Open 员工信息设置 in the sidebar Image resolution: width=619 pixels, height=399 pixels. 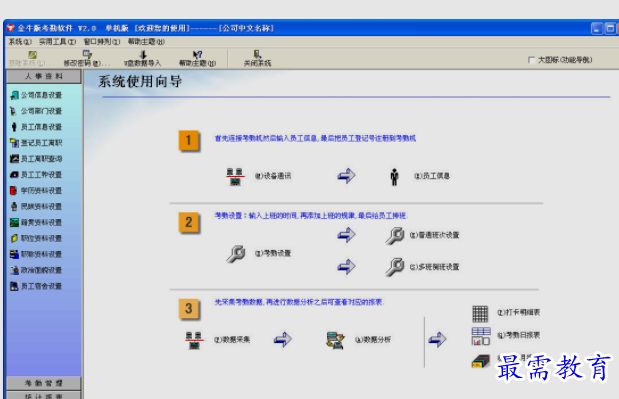pyautogui.click(x=36, y=127)
